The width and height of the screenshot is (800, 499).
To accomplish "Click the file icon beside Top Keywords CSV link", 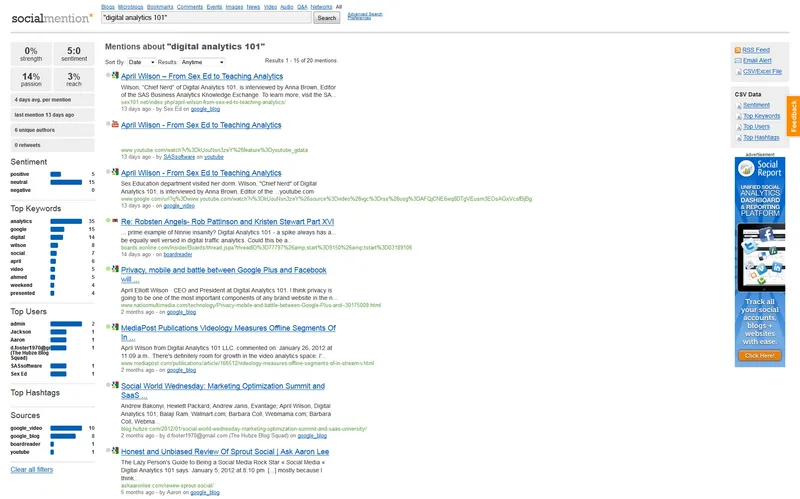I will (x=738, y=116).
